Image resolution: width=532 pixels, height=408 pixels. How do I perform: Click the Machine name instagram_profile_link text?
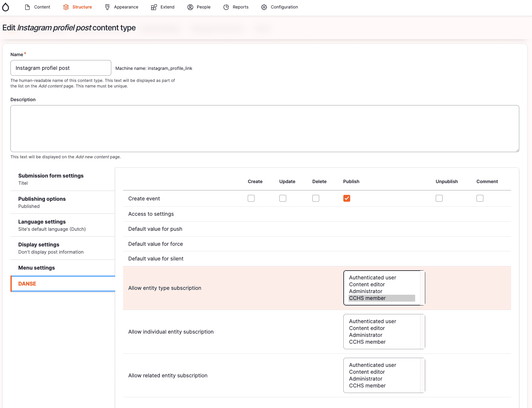[x=154, y=68]
